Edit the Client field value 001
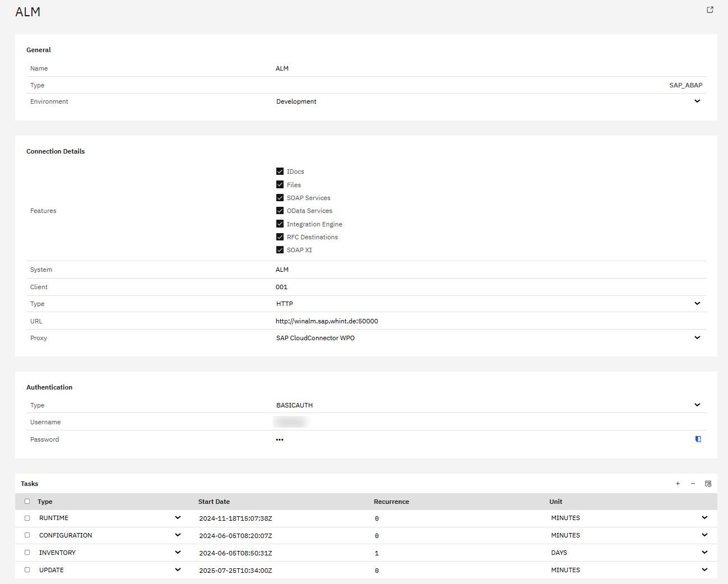The image size is (728, 584). click(x=281, y=287)
